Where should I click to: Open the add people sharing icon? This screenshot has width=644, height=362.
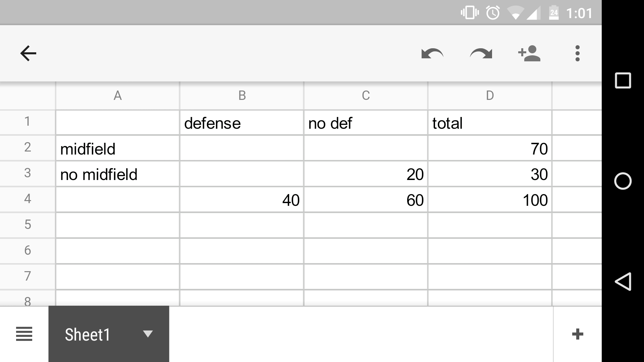[529, 53]
